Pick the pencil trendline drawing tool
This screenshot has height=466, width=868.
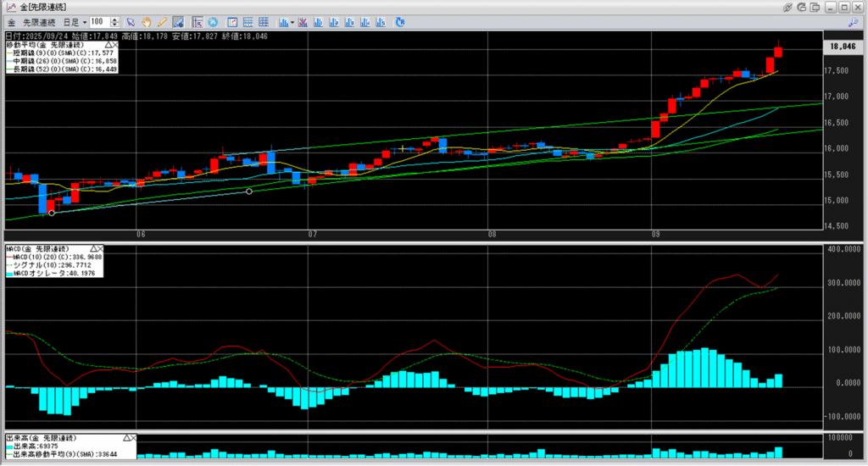(x=161, y=21)
